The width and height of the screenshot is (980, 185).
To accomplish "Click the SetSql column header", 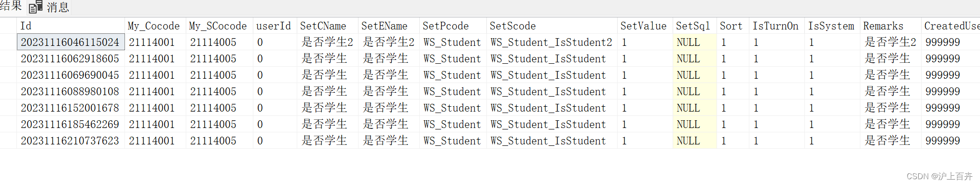I will pos(694,26).
